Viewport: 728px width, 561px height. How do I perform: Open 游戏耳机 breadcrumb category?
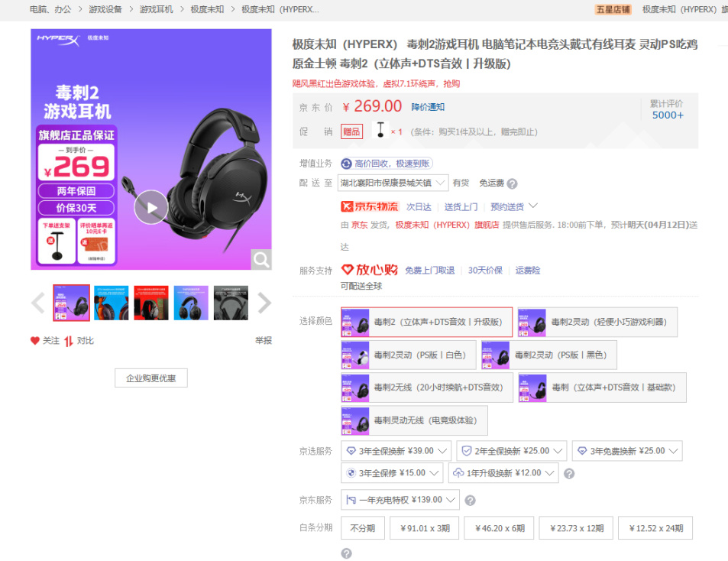tap(156, 9)
